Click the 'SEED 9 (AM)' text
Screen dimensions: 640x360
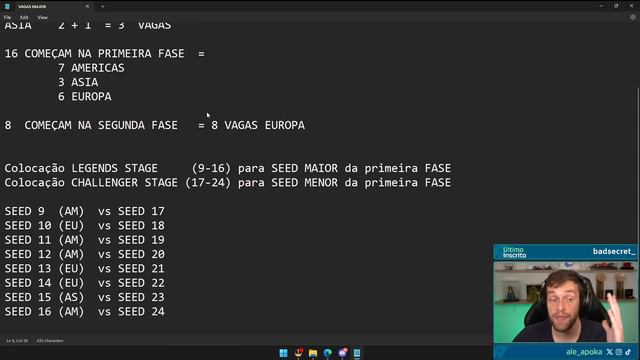pos(44,211)
